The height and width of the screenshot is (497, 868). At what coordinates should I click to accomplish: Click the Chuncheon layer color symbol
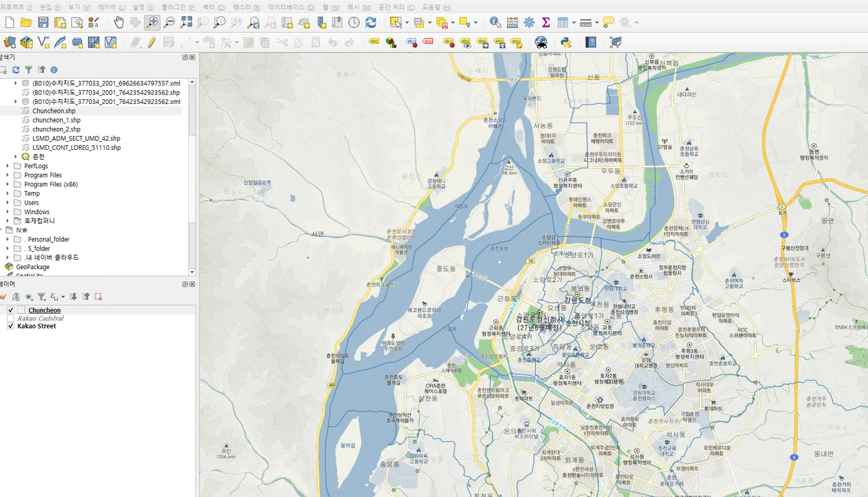point(21,310)
